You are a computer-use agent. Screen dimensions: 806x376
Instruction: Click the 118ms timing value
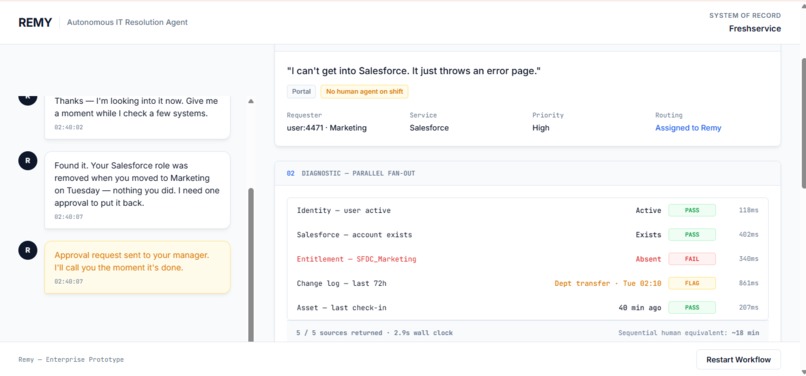click(x=748, y=210)
